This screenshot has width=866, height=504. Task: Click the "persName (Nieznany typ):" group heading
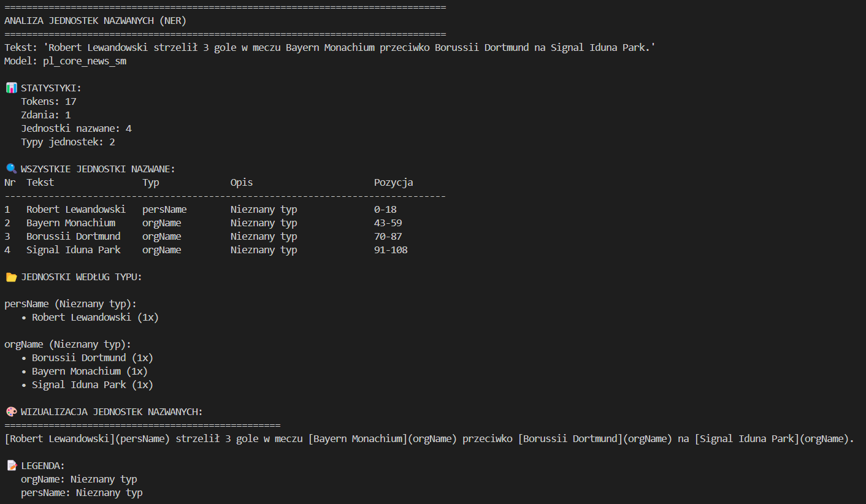pos(71,304)
